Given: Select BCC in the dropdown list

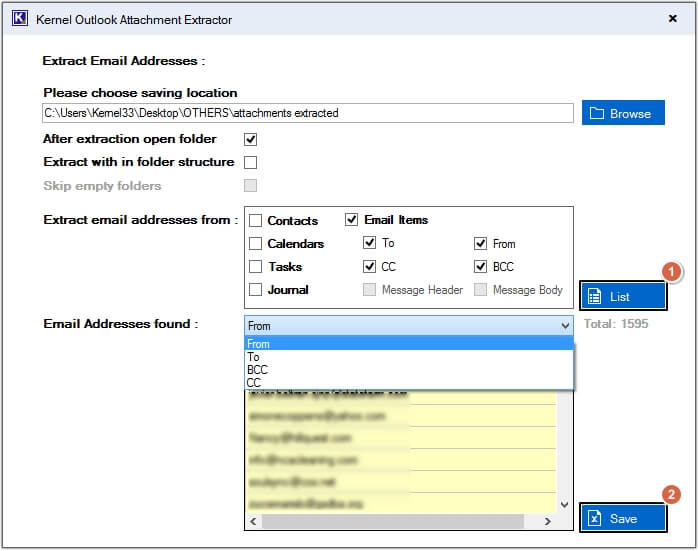Looking at the screenshot, I should pos(409,370).
